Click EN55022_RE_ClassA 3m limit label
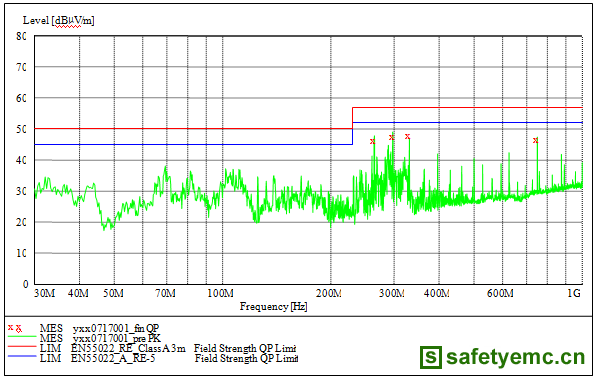This screenshot has width=596, height=380. point(128,348)
